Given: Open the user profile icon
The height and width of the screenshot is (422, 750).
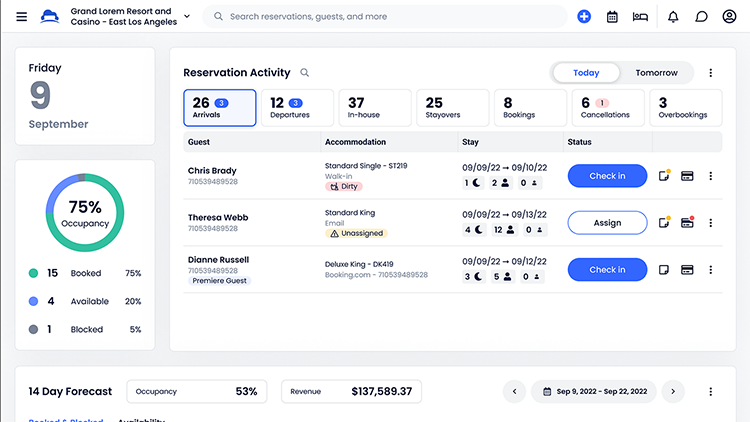Looking at the screenshot, I should point(729,17).
